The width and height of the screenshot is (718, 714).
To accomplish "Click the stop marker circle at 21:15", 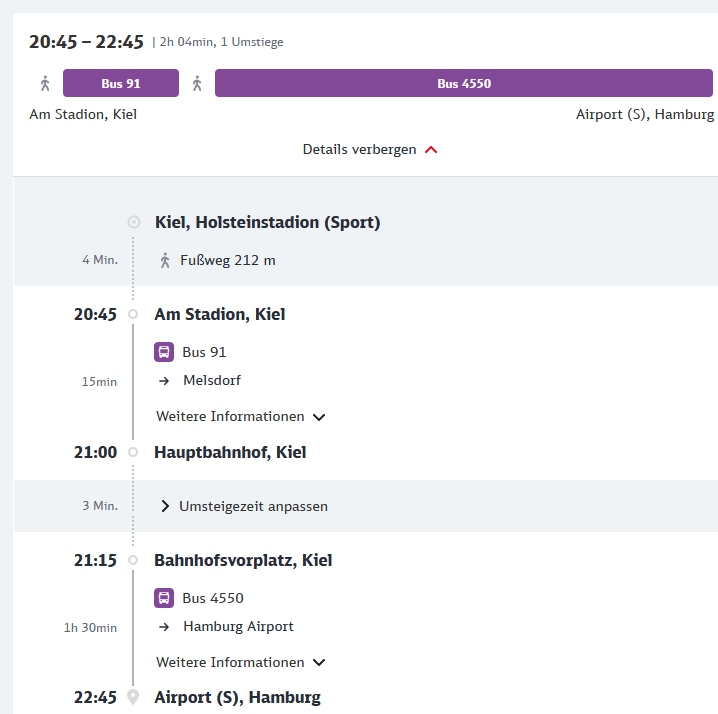I will click(x=133, y=560).
